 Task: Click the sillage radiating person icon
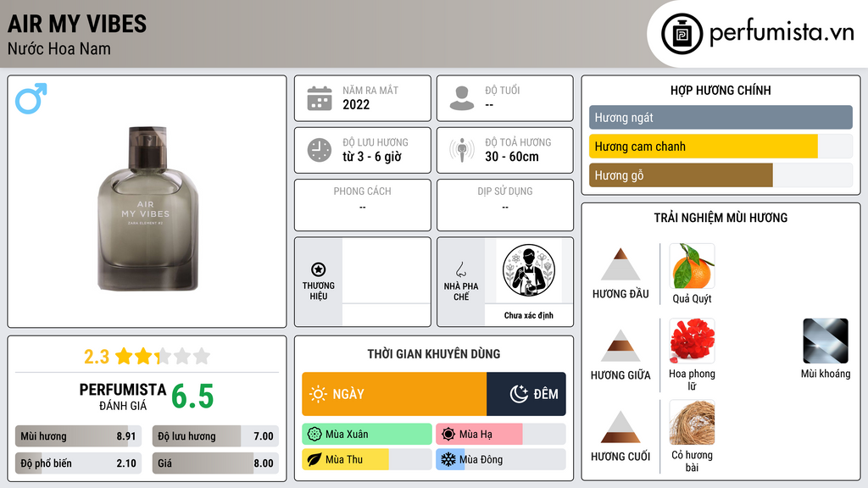pyautogui.click(x=462, y=150)
